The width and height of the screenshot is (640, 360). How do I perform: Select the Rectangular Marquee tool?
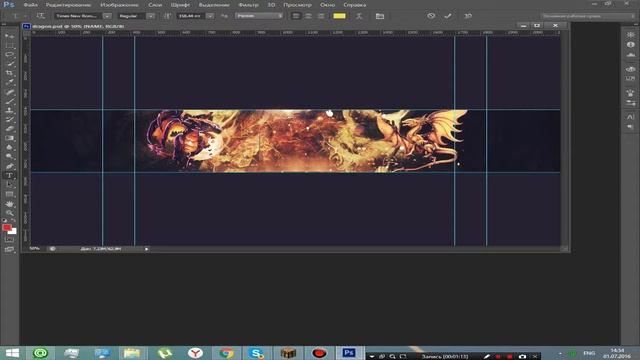pyautogui.click(x=9, y=45)
